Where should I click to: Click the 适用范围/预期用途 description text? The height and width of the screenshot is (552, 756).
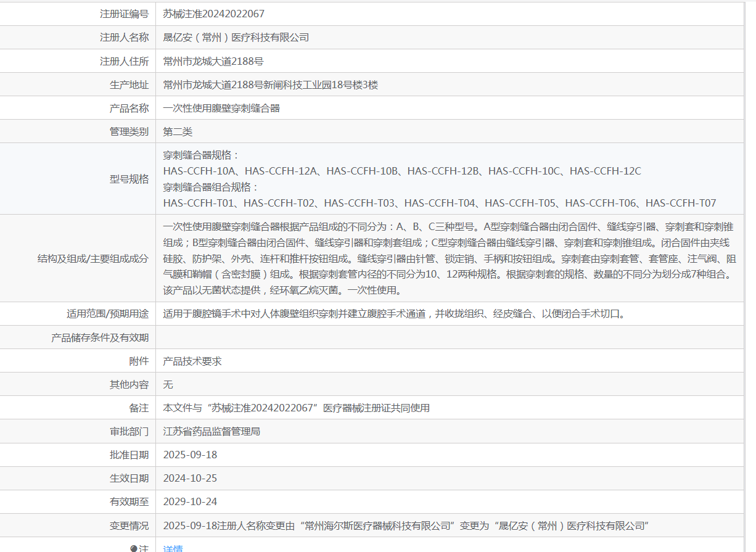395,313
